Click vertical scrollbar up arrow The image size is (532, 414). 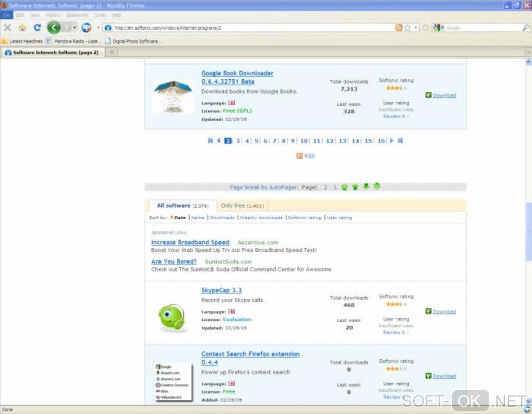(528, 62)
